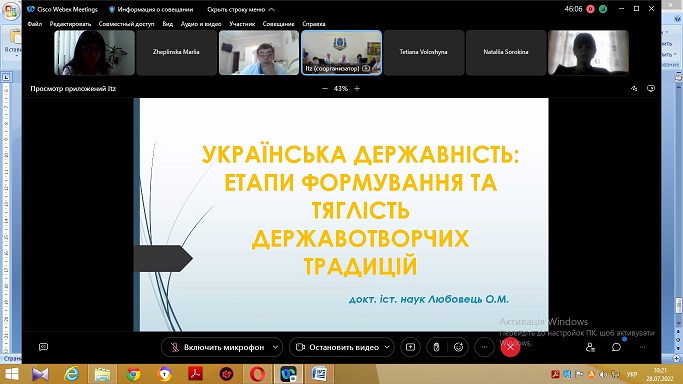Click the shared view layout icon

tap(651, 88)
